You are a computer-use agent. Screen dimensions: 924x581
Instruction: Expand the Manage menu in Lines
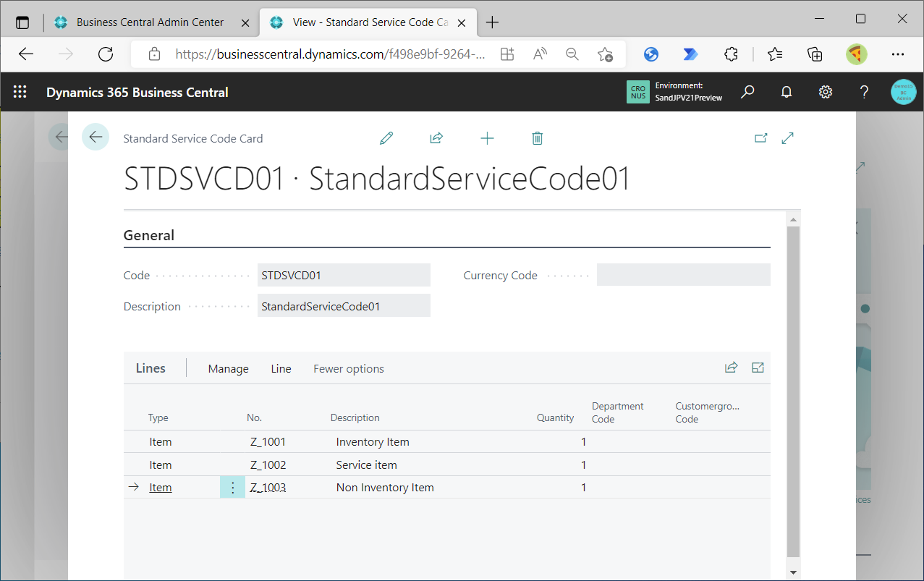click(x=228, y=368)
